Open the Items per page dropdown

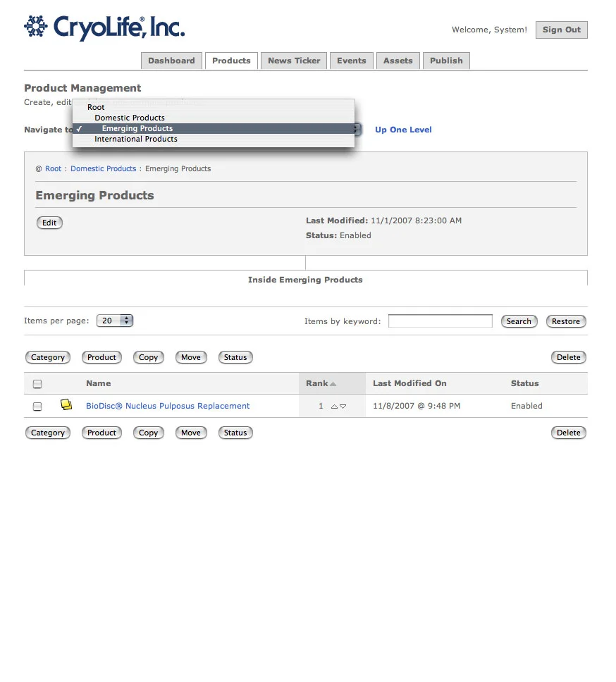[x=114, y=321]
